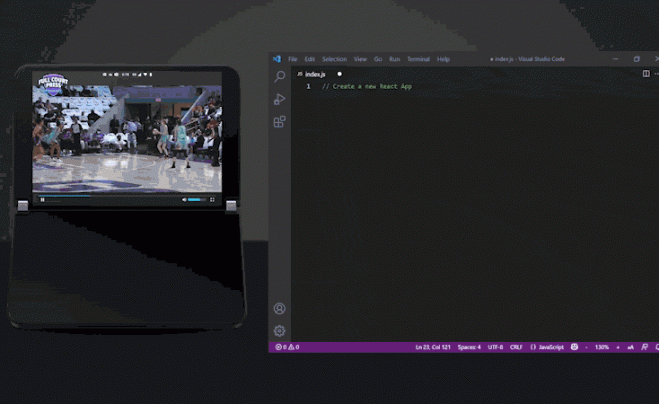Show errors and warnings in status bar

coord(284,347)
